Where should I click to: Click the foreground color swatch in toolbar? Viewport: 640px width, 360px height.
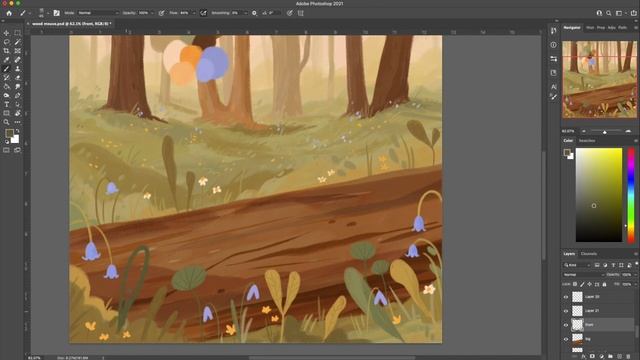pyautogui.click(x=9, y=133)
